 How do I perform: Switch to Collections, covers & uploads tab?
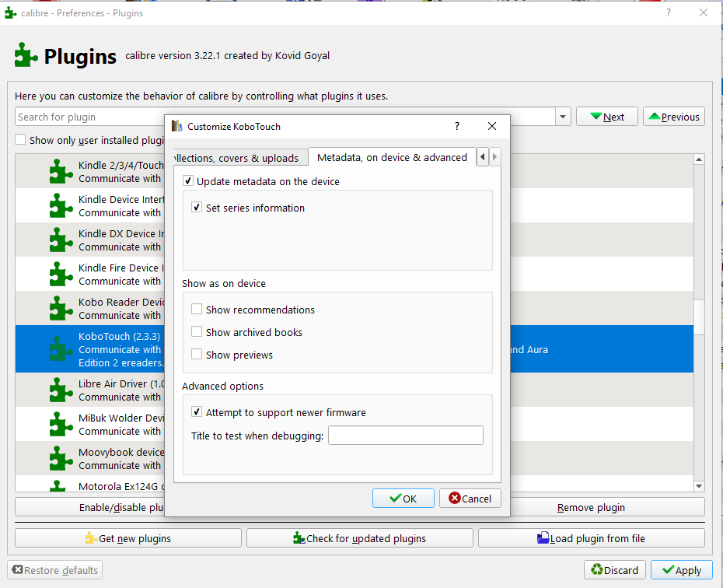pos(241,158)
